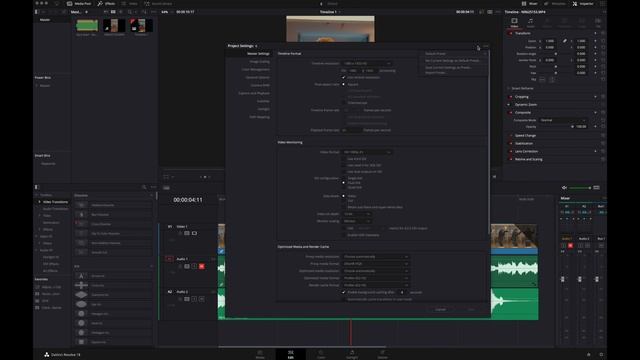
Task: Click the timeline timecode 00:00:04:11
Action: pos(188,200)
